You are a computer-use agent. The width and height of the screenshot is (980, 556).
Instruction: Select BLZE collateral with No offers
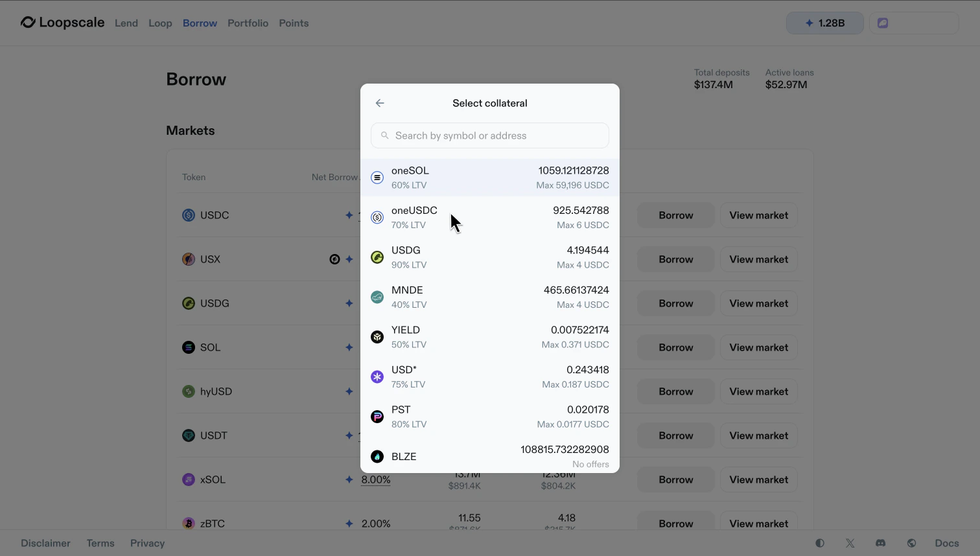490,456
